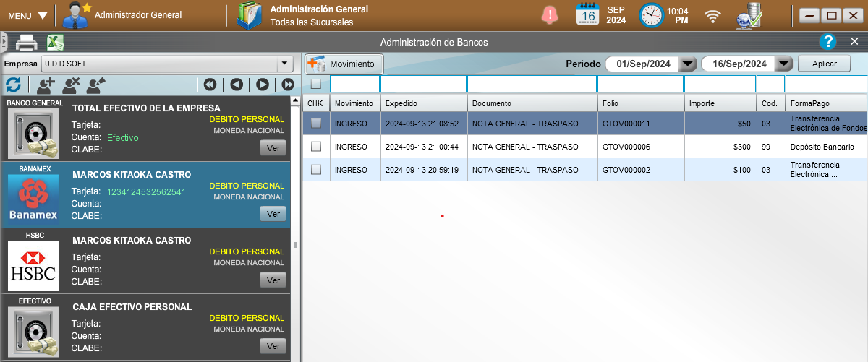Click the add account icon
The image size is (868, 362).
[x=46, y=85]
